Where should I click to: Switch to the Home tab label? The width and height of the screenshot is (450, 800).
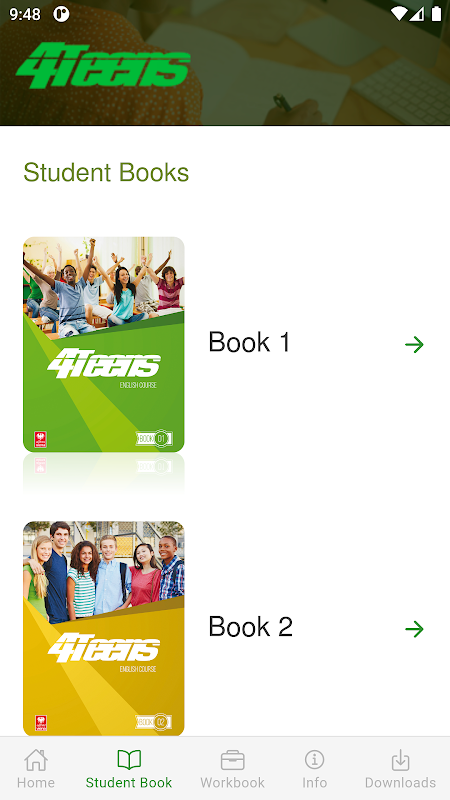(x=36, y=783)
